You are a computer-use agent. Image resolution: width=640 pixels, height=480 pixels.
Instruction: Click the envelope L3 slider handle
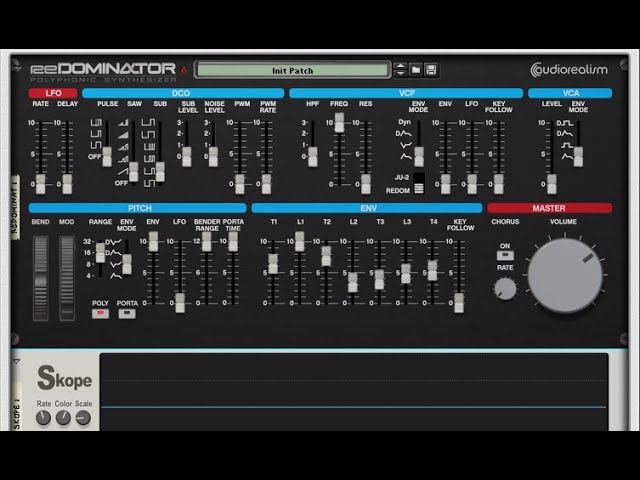[406, 273]
